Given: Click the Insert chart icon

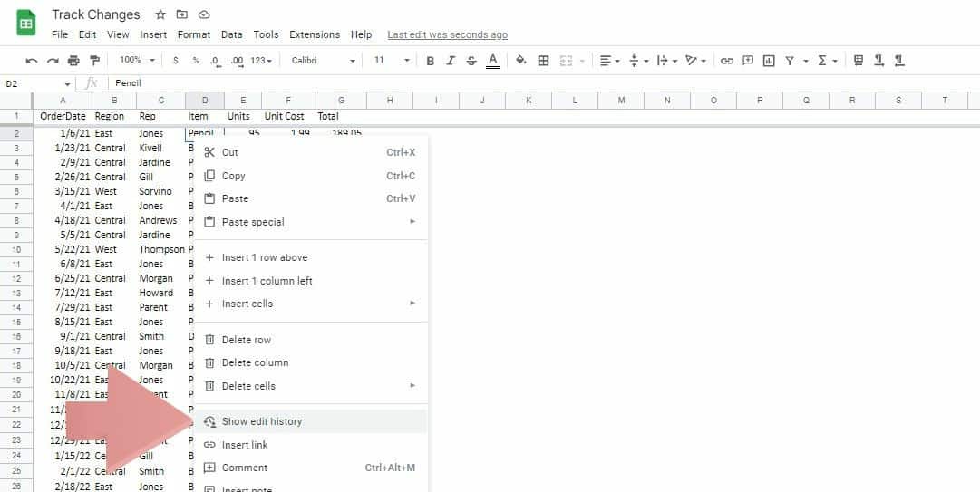Looking at the screenshot, I should click(769, 61).
